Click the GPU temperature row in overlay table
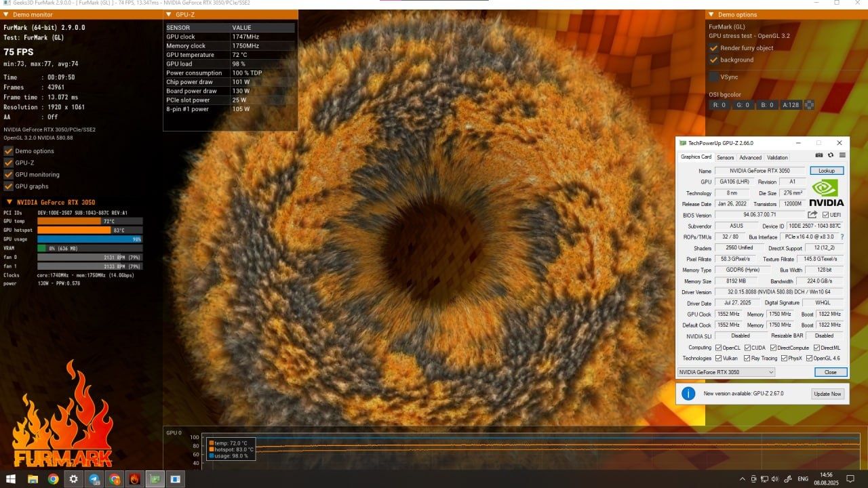 click(x=230, y=55)
